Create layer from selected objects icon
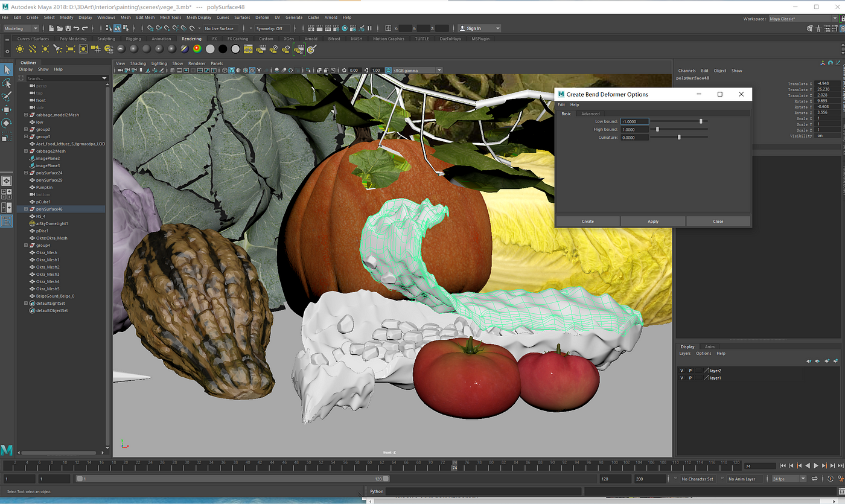This screenshot has width=845, height=504. click(835, 360)
